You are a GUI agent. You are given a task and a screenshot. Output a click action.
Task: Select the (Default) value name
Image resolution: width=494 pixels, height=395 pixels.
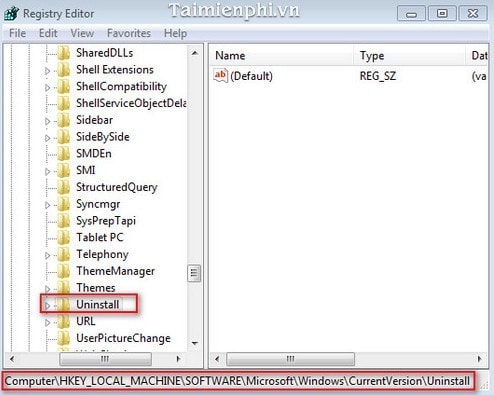(251, 76)
